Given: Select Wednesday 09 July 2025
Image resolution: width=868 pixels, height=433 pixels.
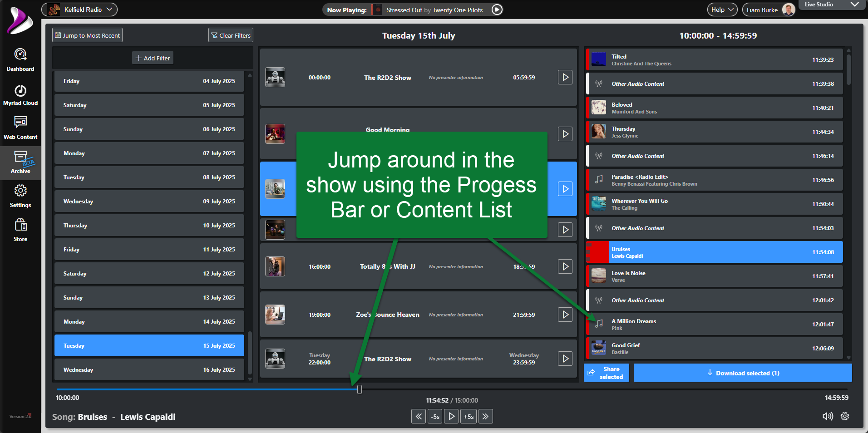Looking at the screenshot, I should pos(149,202).
